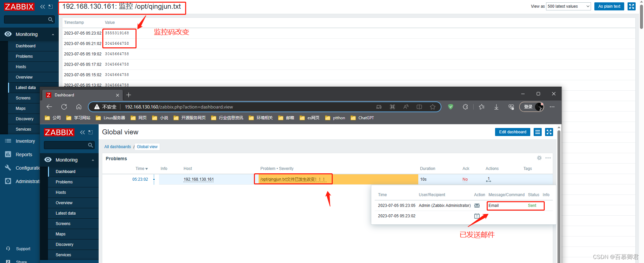
Task: Click the star icon to favorite this page
Action: tap(433, 107)
